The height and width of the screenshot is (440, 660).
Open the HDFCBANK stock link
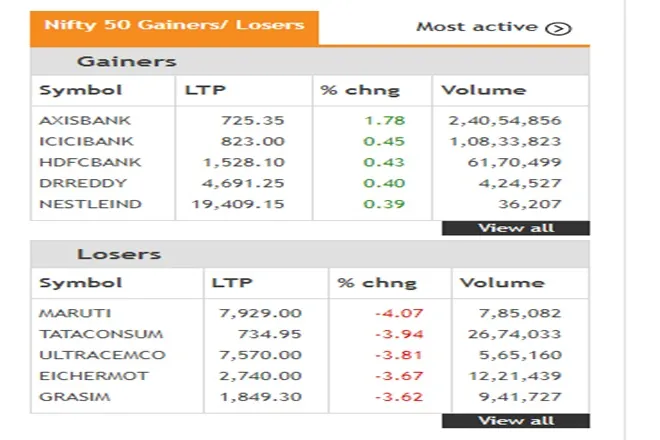tap(90, 162)
